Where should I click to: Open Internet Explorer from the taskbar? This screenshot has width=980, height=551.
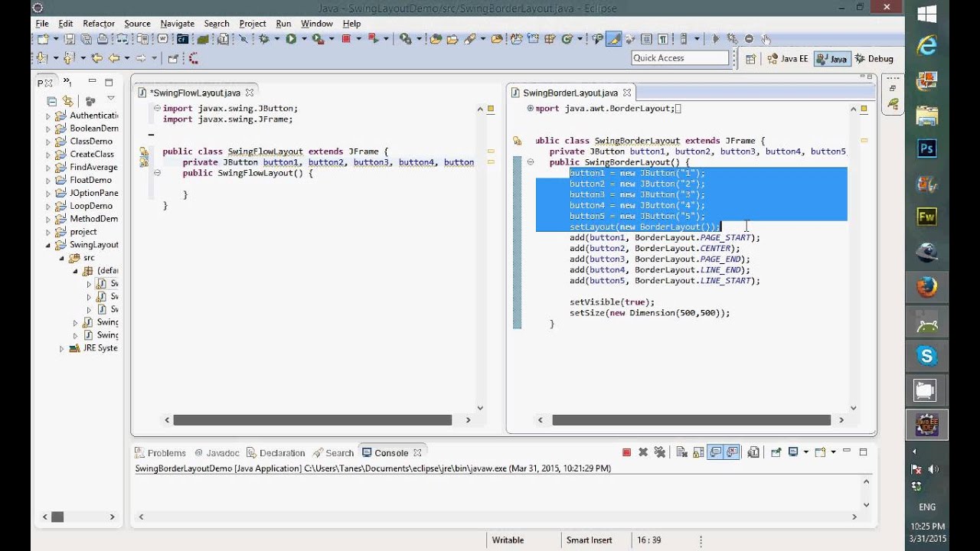point(927,46)
